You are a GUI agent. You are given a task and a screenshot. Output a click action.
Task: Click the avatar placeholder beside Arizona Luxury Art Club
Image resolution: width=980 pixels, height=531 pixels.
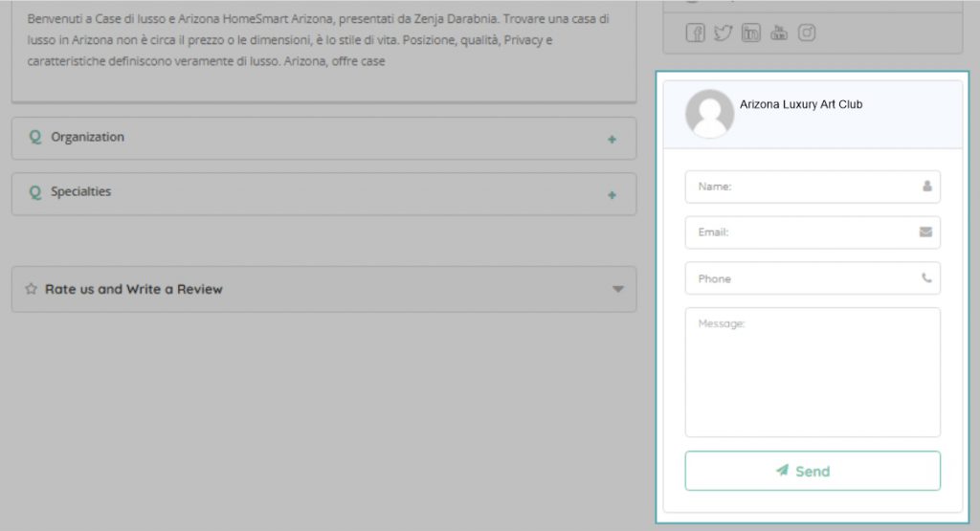[709, 114]
